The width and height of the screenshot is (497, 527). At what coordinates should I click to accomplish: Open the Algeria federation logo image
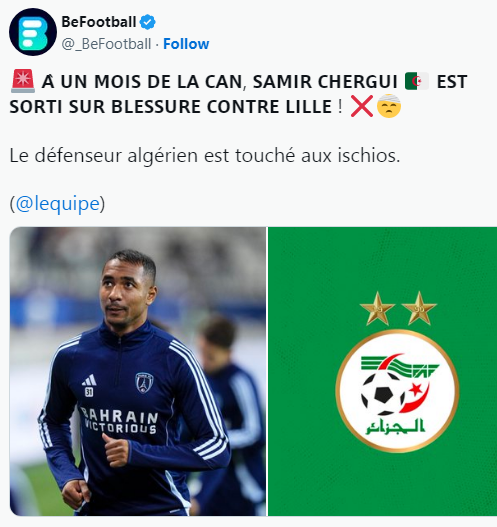click(382, 371)
